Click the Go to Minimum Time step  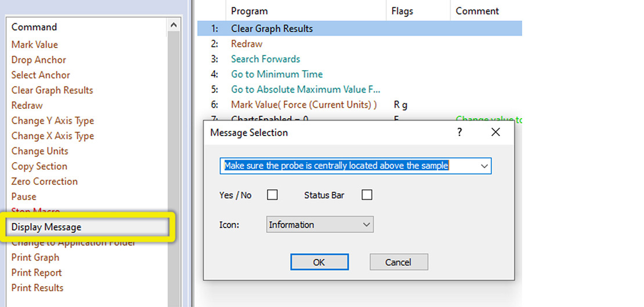(x=277, y=74)
